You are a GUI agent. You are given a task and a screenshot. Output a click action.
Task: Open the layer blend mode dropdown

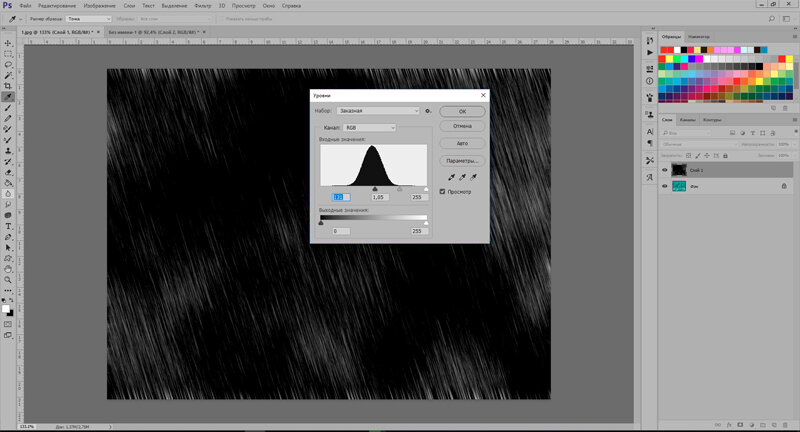tap(699, 144)
